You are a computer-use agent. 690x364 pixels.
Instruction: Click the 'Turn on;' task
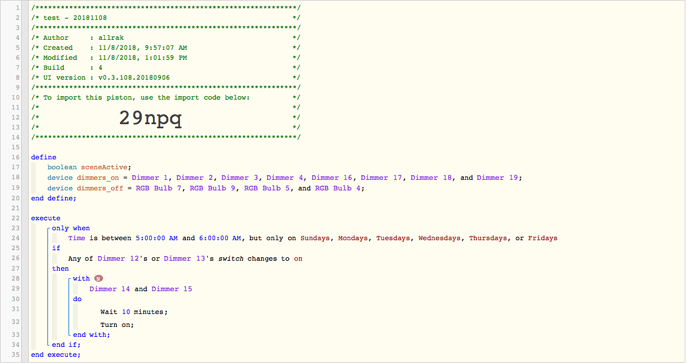point(117,325)
